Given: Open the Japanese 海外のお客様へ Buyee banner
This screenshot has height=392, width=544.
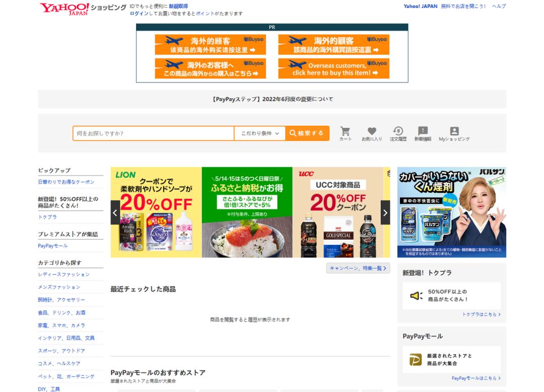Looking at the screenshot, I should tap(210, 68).
